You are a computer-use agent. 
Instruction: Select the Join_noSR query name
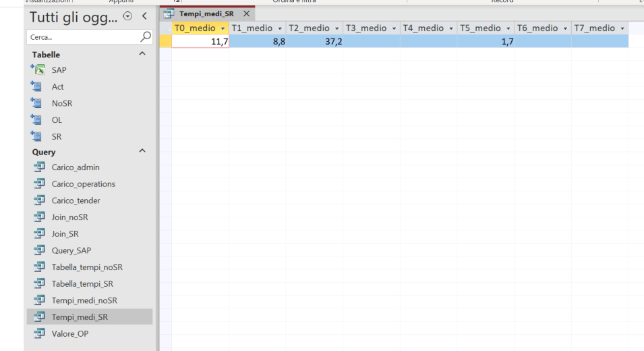pos(70,217)
